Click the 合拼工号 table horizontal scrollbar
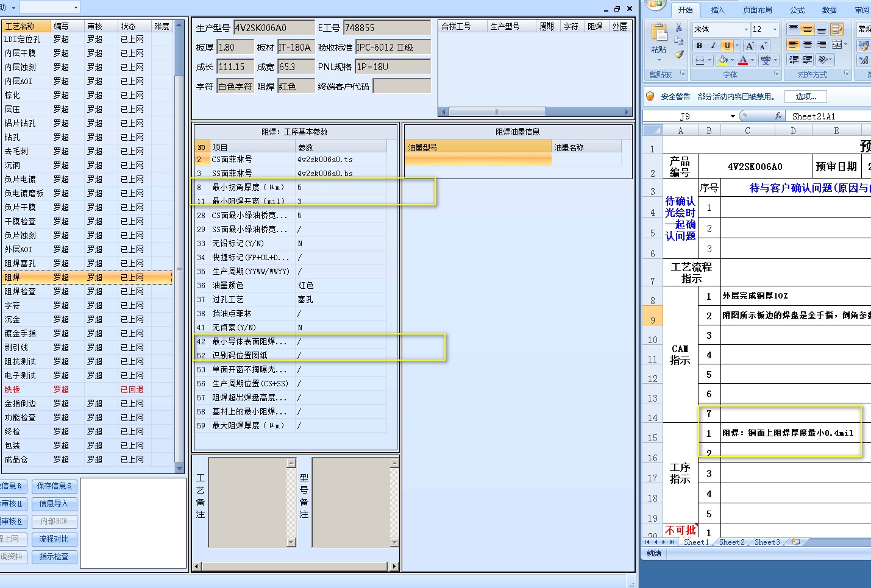Screen dimensions: 871x588 click(x=535, y=112)
